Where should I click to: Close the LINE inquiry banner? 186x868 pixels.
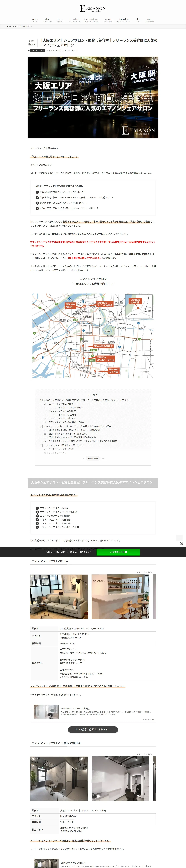182,544
